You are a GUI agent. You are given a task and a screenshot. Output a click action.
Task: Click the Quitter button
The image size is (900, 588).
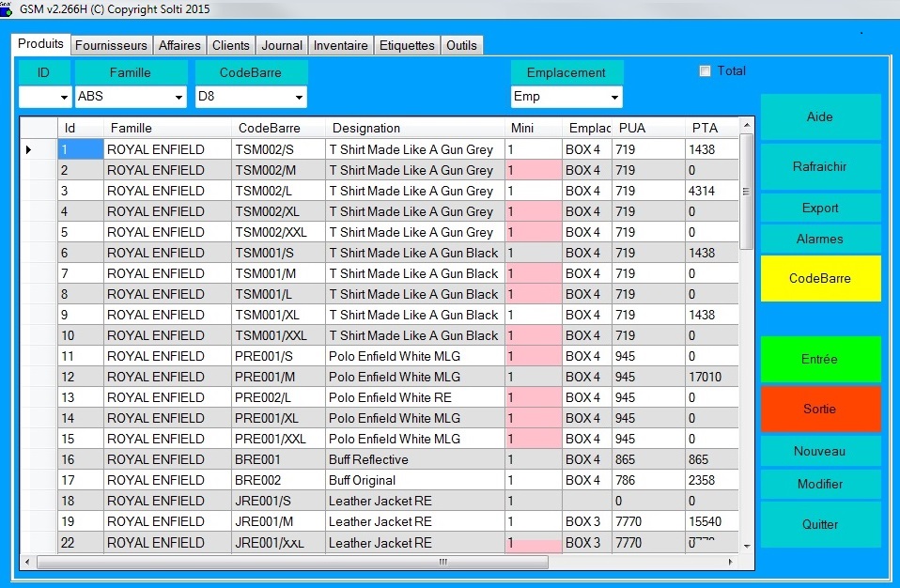point(820,524)
